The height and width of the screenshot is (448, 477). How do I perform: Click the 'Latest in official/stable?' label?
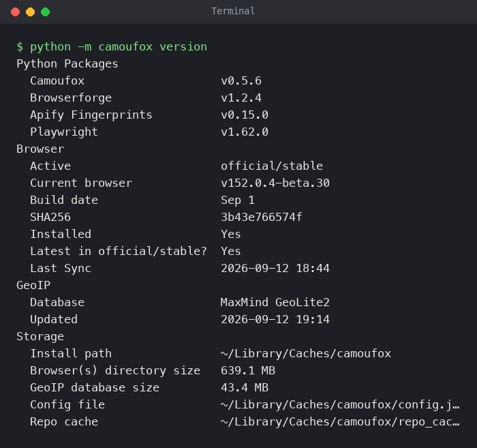tap(119, 252)
